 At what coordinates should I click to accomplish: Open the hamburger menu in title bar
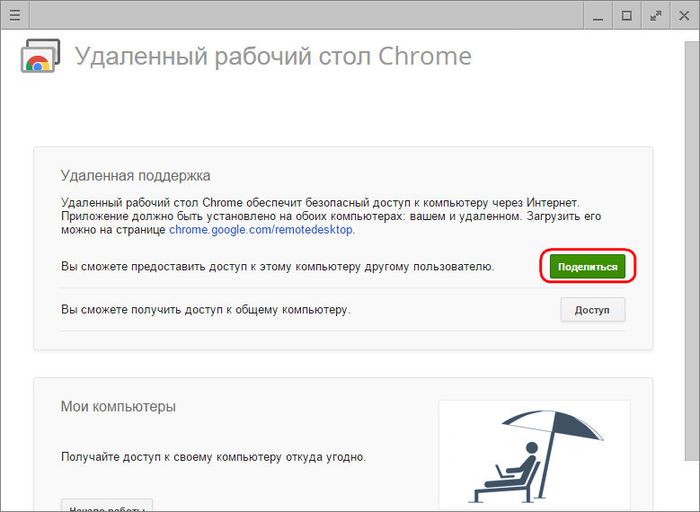tap(15, 15)
